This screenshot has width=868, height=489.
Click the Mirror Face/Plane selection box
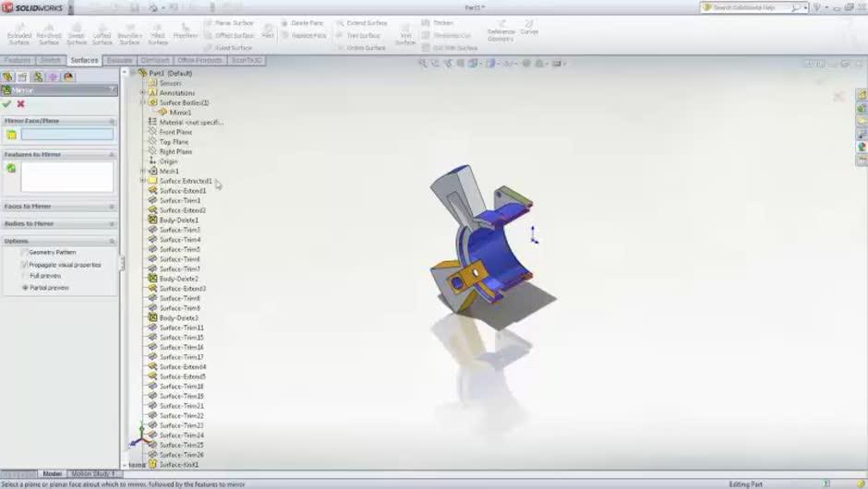tap(66, 135)
